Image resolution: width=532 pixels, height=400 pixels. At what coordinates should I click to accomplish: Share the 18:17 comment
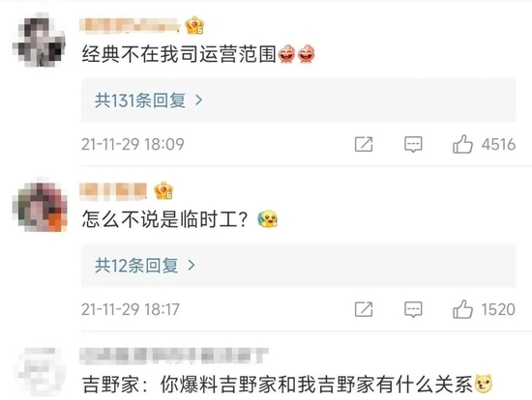[x=364, y=309]
